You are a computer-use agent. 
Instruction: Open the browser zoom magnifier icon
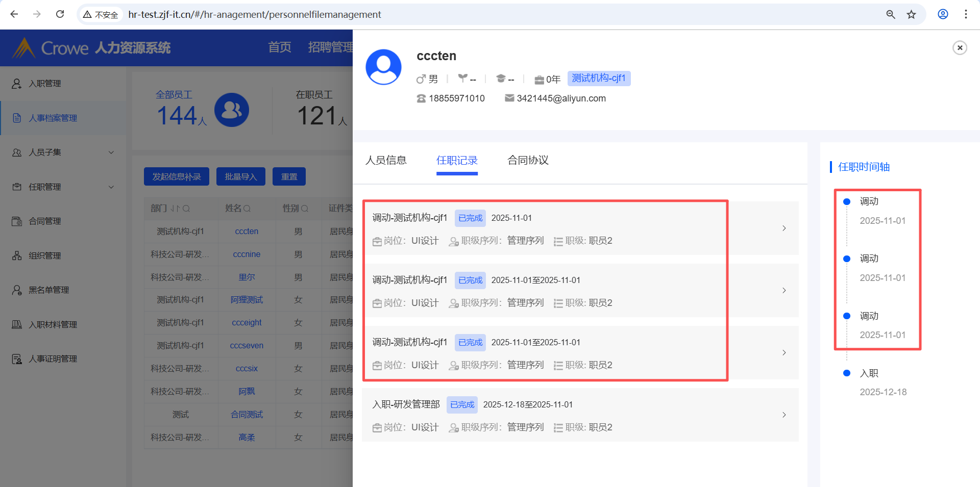[x=891, y=14]
